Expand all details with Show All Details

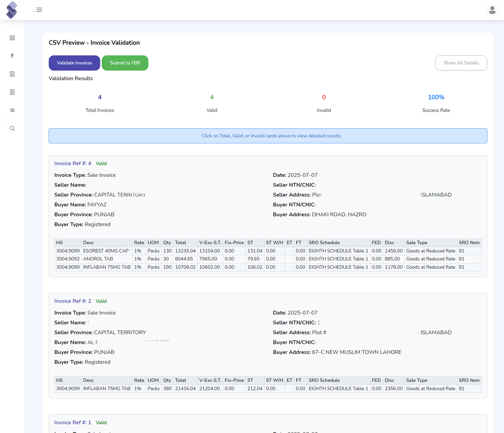pyautogui.click(x=461, y=63)
